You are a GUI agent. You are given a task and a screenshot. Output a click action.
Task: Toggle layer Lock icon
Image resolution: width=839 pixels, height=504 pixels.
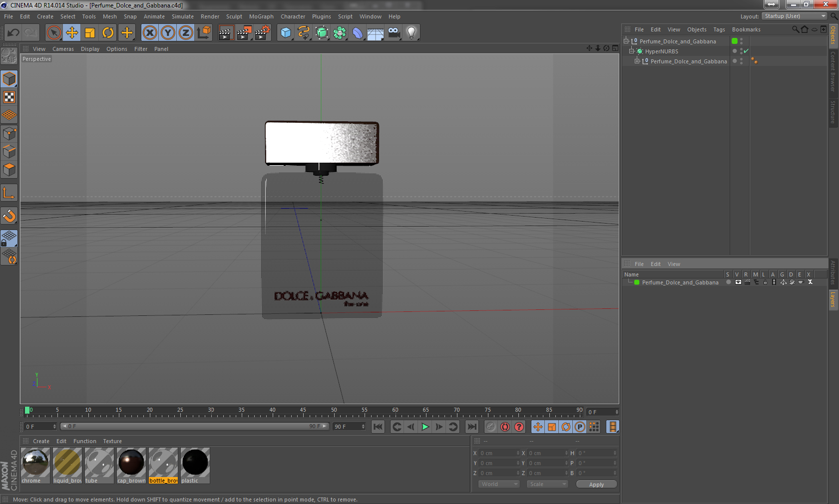(765, 282)
